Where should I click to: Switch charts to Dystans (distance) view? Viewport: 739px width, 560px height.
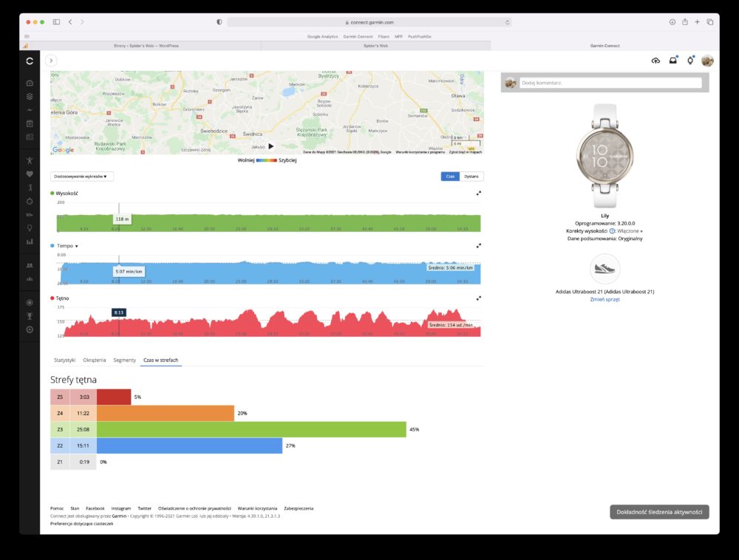coord(471,177)
